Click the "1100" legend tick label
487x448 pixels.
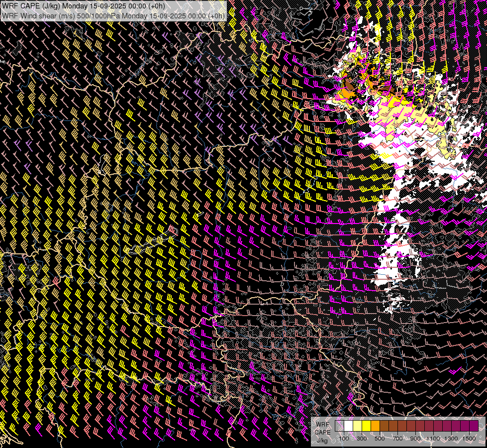[433, 439]
